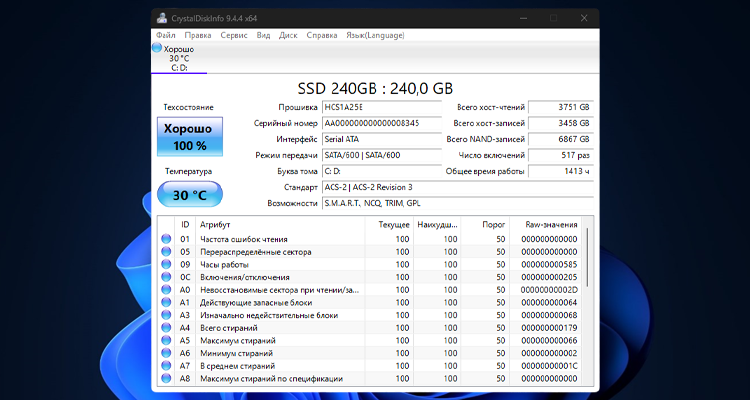
Task: Click total NAND writes value 6867 GB
Action: tap(561, 139)
